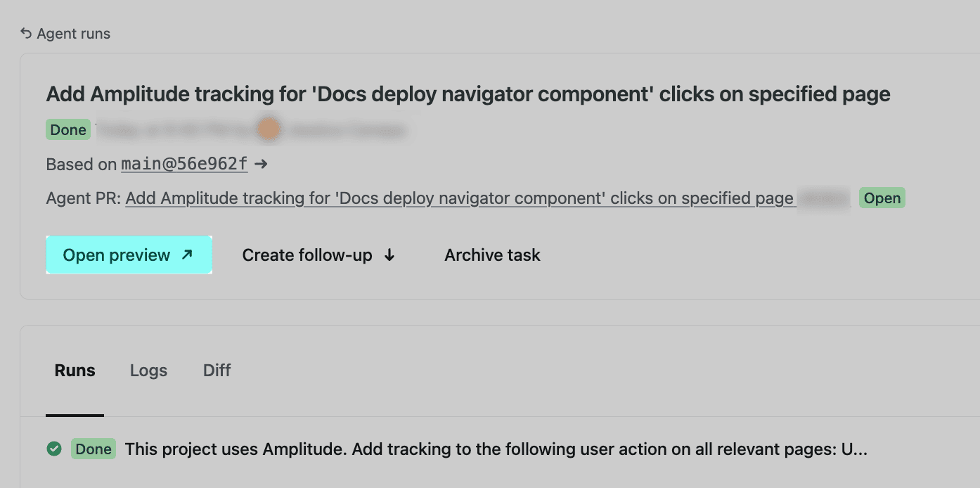Click the Done badge under the task title

point(68,130)
